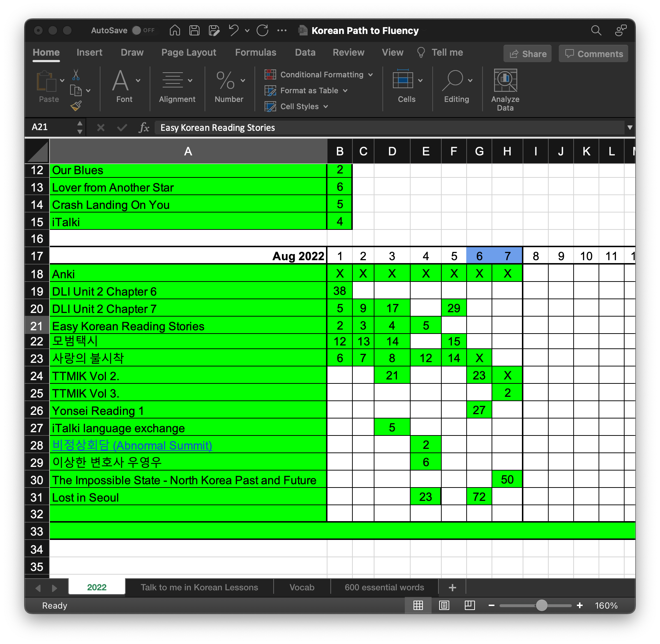Click the Analyze Data button
Viewport: 660px width, 644px height.
coord(505,90)
